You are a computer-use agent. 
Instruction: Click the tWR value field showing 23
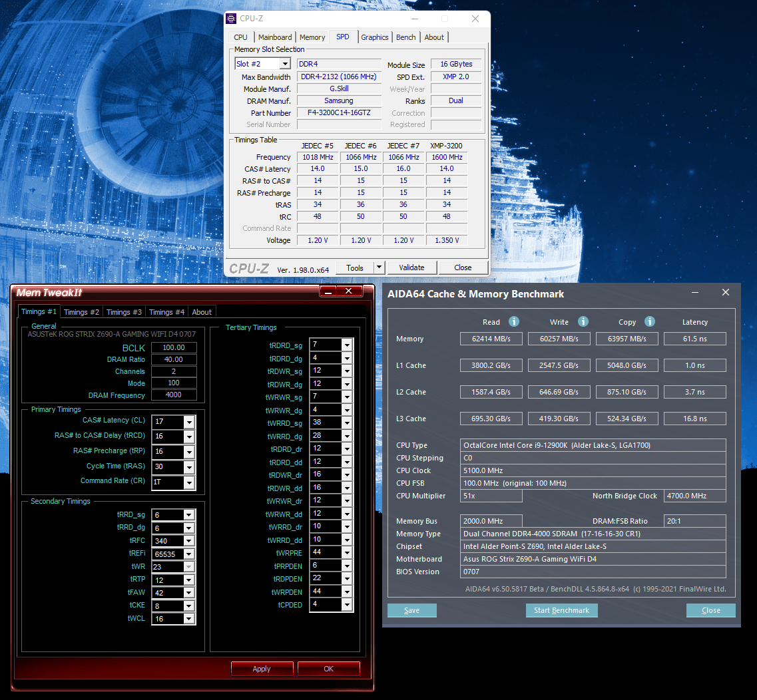168,567
